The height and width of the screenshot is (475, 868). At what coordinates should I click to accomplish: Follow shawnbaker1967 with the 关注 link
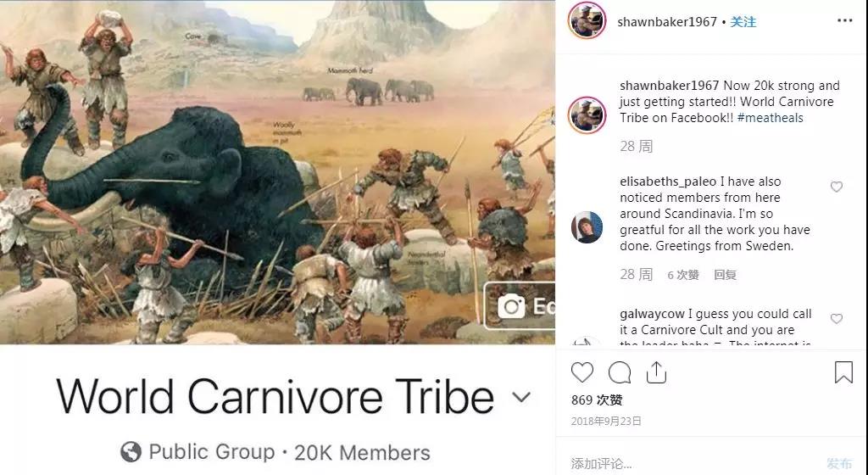(x=743, y=21)
